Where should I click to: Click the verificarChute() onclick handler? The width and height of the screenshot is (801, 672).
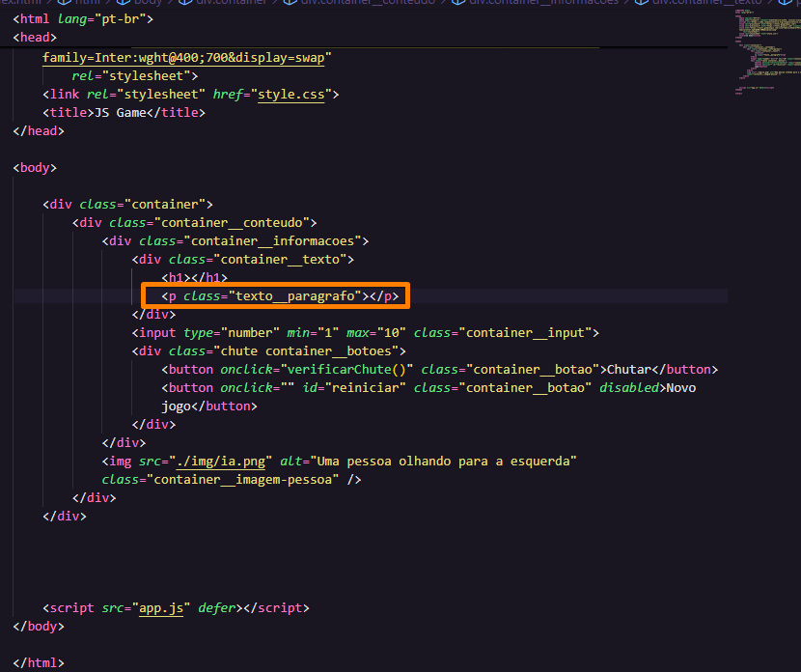346,370
